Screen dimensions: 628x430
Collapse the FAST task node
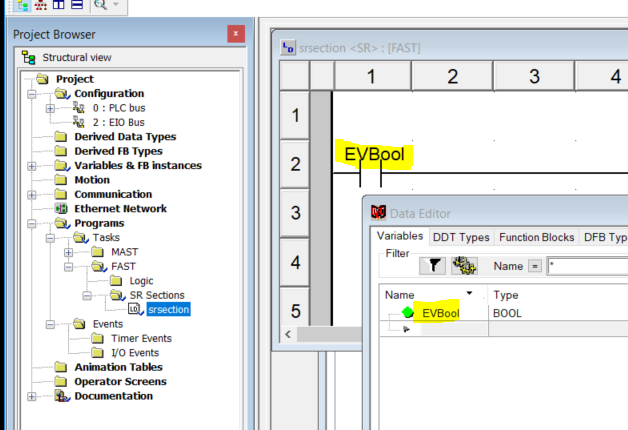(x=68, y=267)
